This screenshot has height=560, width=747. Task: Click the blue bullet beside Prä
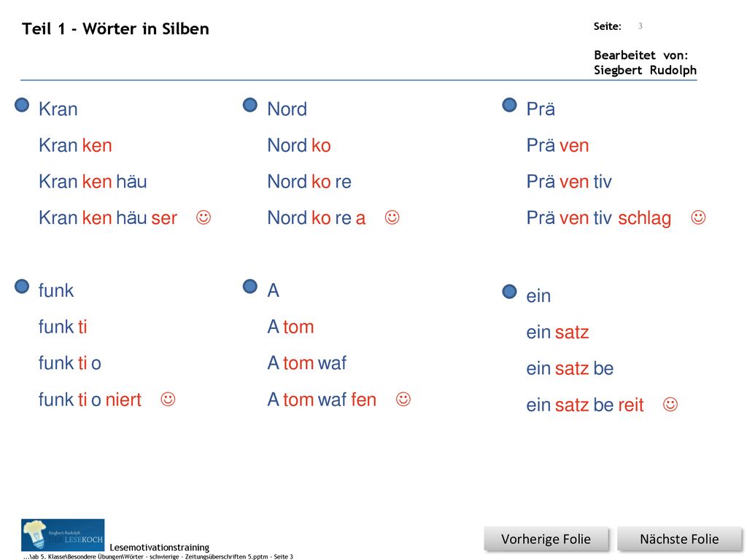point(510,105)
